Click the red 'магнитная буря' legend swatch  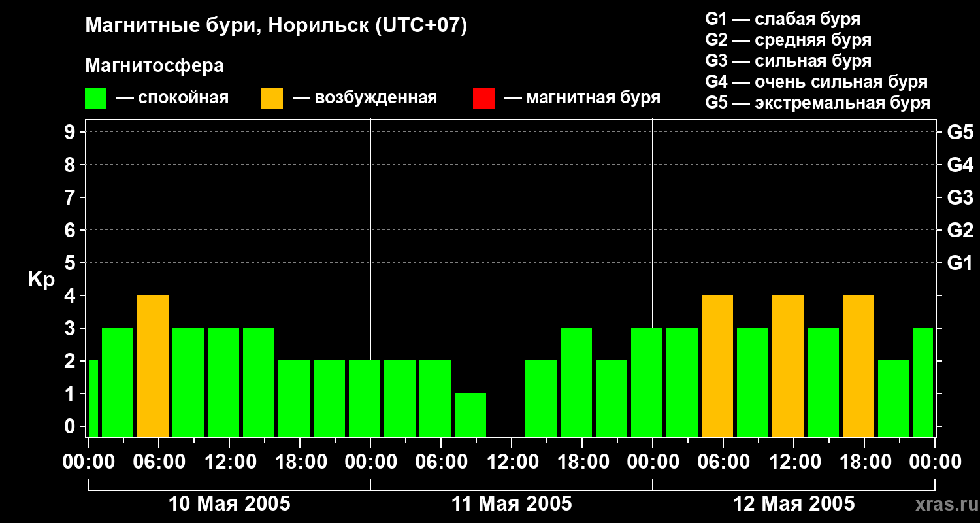coord(484,99)
